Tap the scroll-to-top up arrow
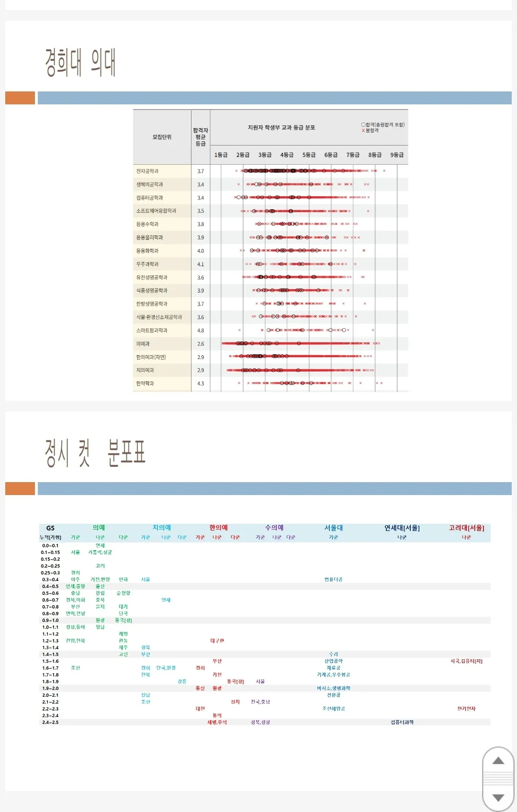 tap(498, 761)
